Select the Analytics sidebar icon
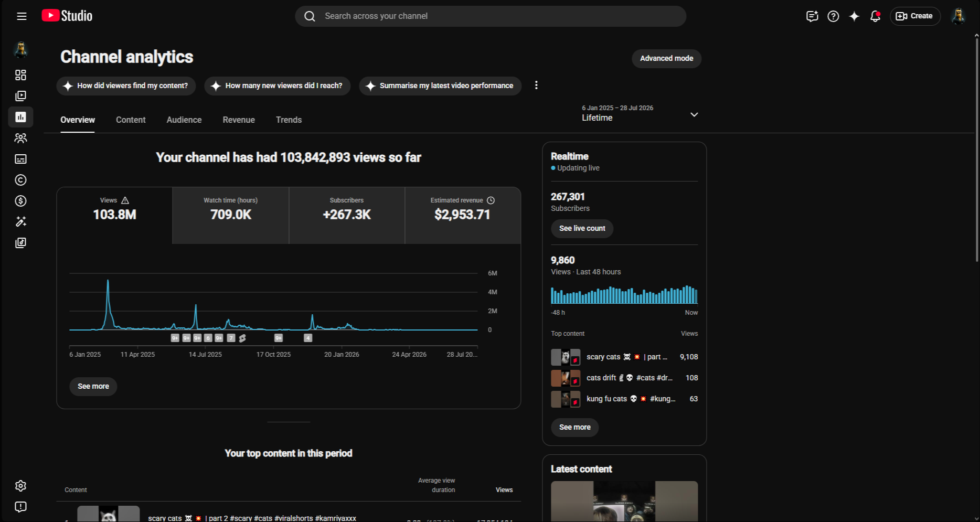 click(20, 117)
